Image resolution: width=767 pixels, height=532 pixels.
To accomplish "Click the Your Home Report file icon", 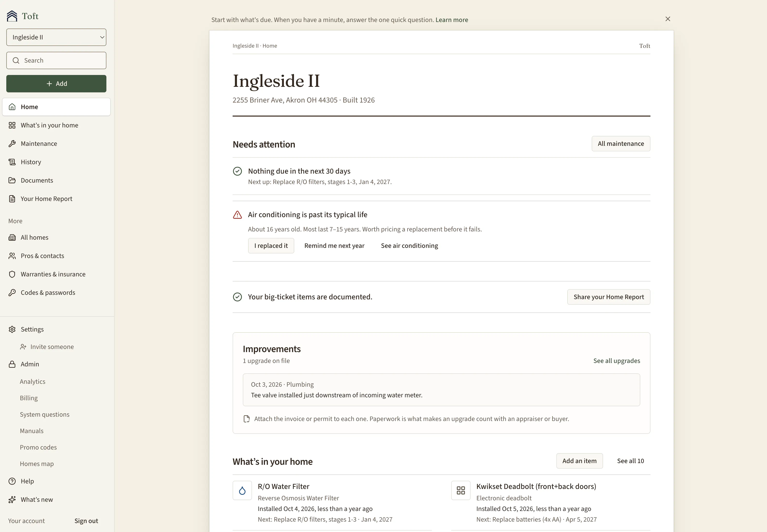I will [x=12, y=199].
